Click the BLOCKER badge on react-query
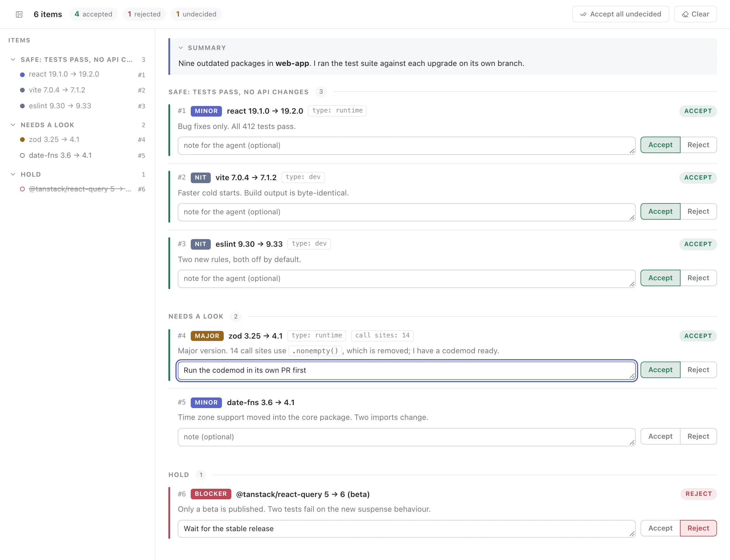730x560 pixels. pyautogui.click(x=210, y=494)
